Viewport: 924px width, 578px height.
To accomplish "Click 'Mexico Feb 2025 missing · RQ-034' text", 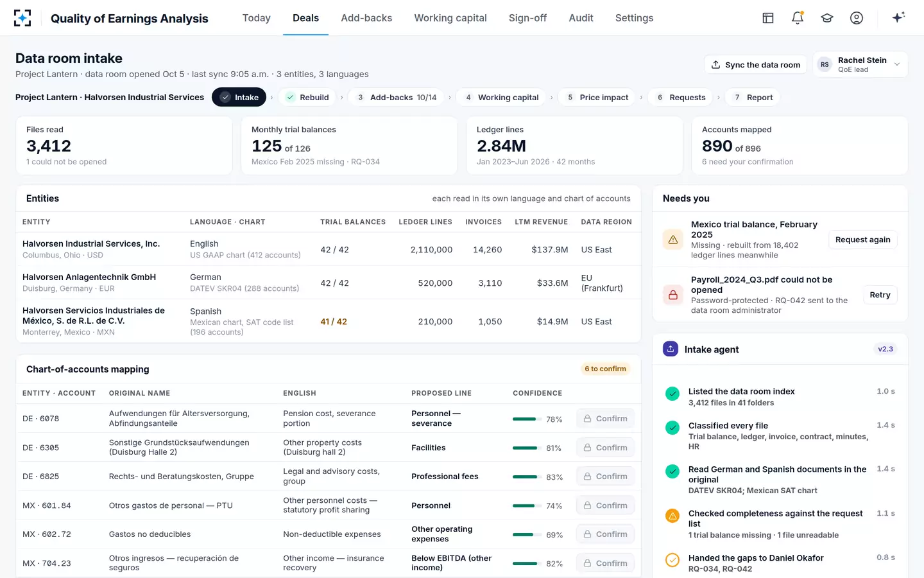I will tap(316, 162).
